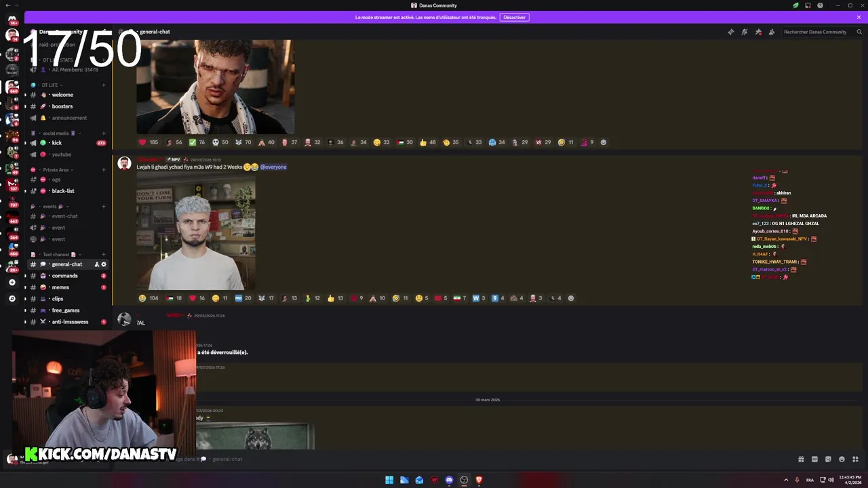Open the youtube channel
Screen dimensions: 868x488
66,155
